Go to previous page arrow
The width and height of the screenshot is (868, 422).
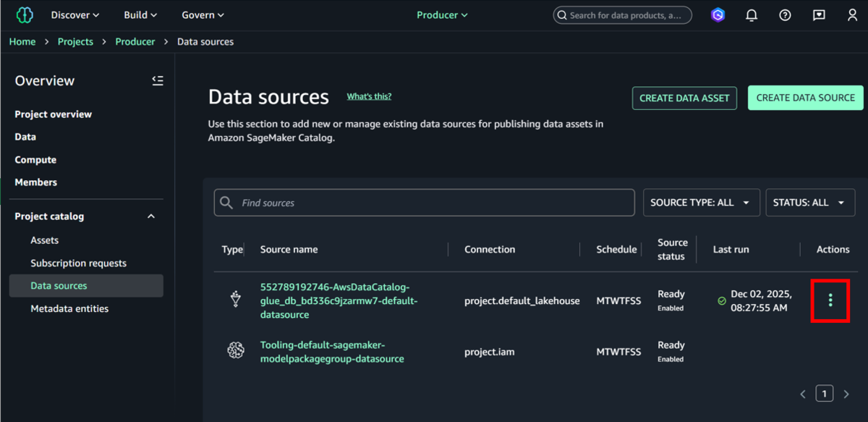pos(803,394)
